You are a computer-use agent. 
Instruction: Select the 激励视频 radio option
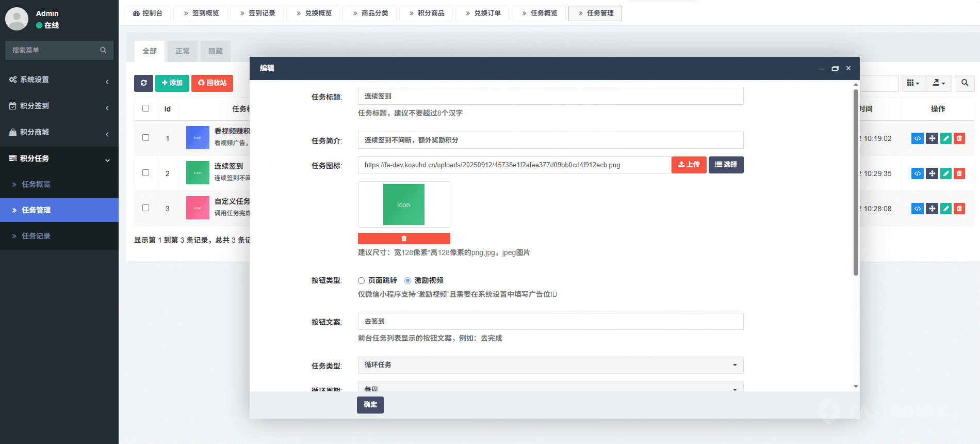pyautogui.click(x=408, y=281)
